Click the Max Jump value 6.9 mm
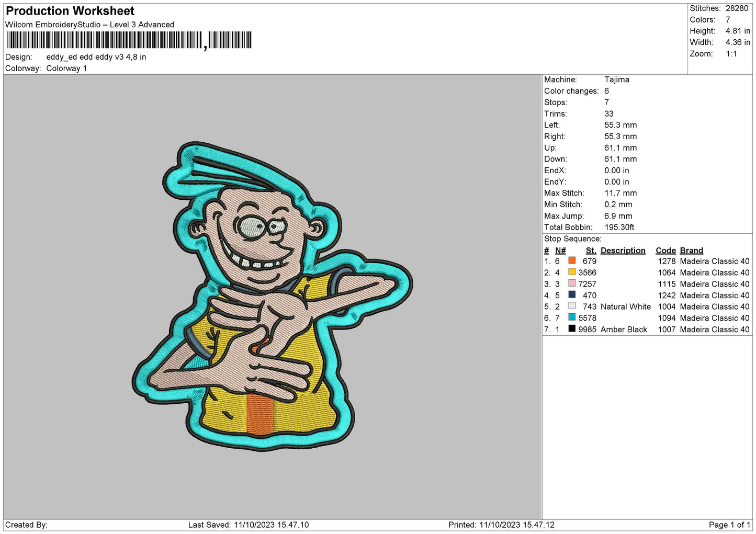756x534 pixels. tap(618, 216)
